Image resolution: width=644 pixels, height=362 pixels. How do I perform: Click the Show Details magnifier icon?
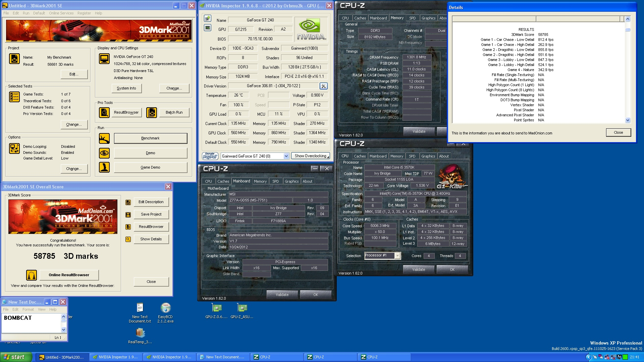coord(128,239)
